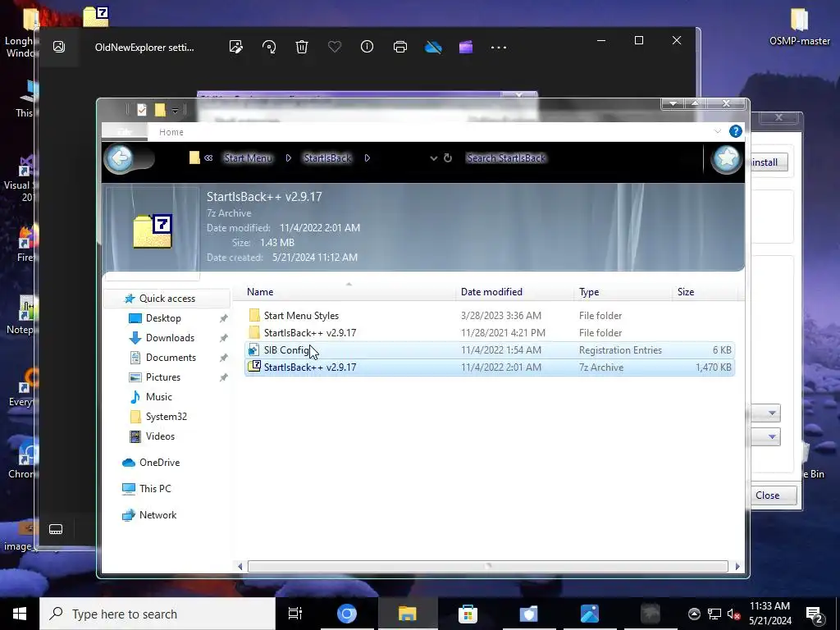Click the muted volume tray icon
Image resolution: width=840 pixels, height=630 pixels.
tap(733, 614)
